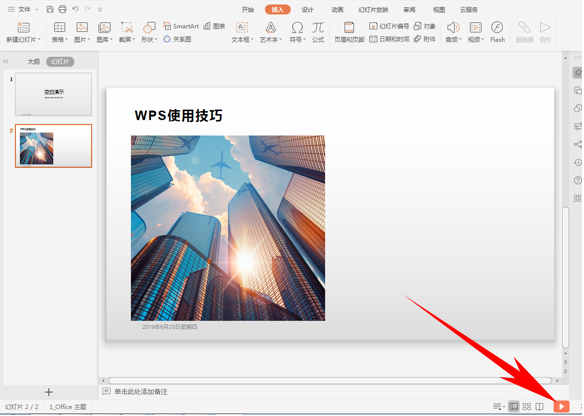Insert 幻灯片编号 slide number

(x=389, y=26)
